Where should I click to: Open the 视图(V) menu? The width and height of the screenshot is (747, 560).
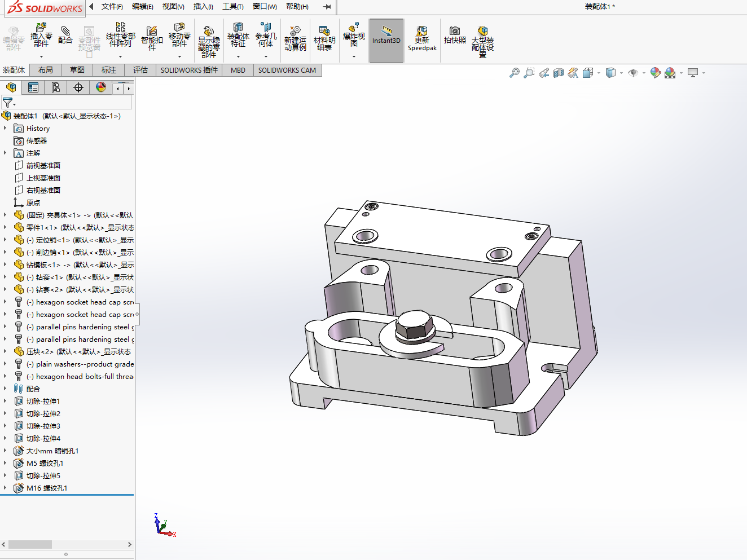click(173, 6)
